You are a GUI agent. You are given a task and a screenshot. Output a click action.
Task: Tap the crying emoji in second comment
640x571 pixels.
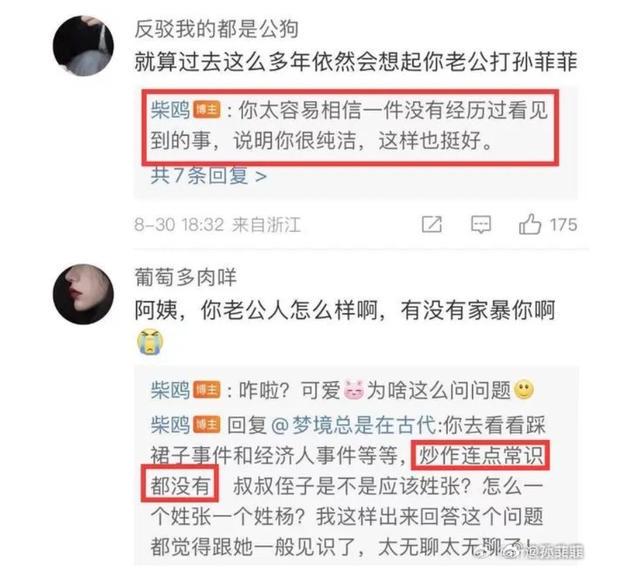[150, 341]
